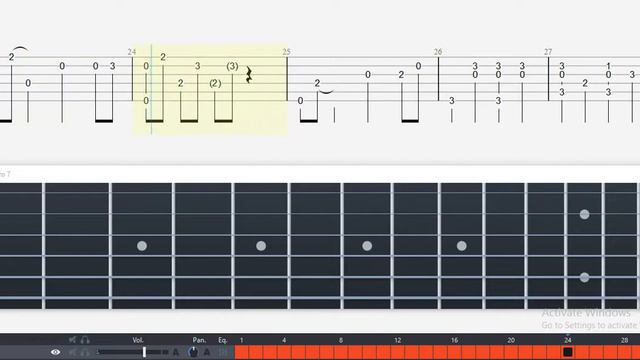This screenshot has width=640, height=360.
Task: Toggle volume automation 'A' button
Action: pos(176,352)
